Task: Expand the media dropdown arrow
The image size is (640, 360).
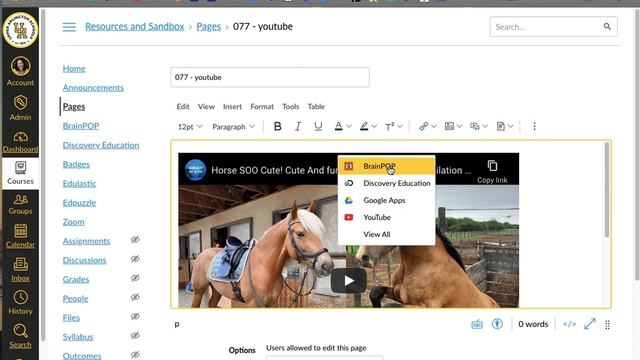Action: 485,127
